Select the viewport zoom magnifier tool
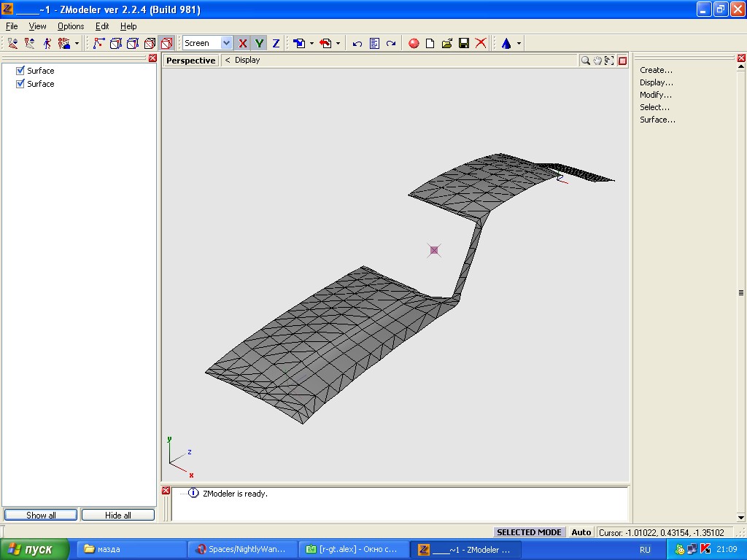 click(x=585, y=61)
